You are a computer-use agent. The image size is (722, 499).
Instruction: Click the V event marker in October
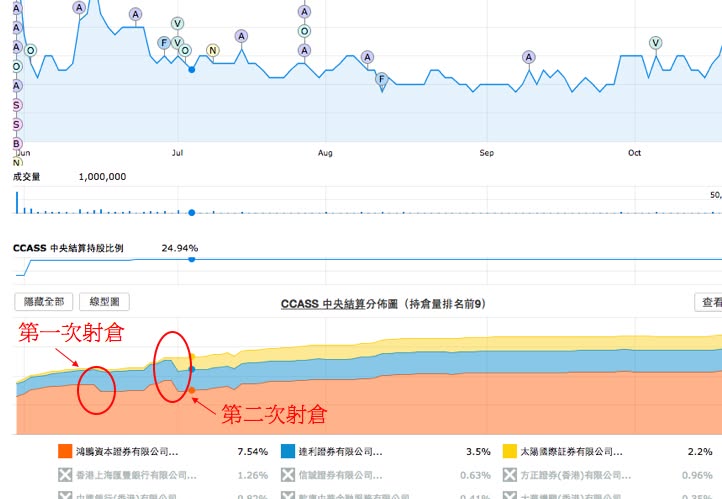pyautogui.click(x=655, y=43)
